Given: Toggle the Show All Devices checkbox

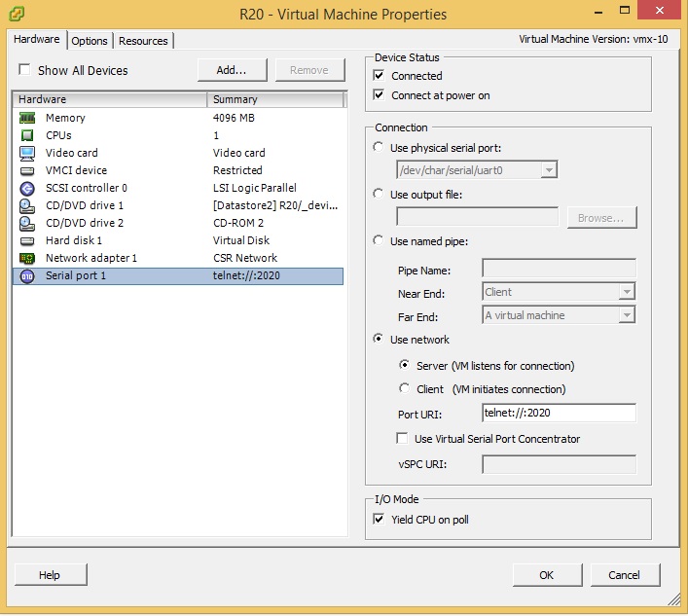Looking at the screenshot, I should click(25, 70).
